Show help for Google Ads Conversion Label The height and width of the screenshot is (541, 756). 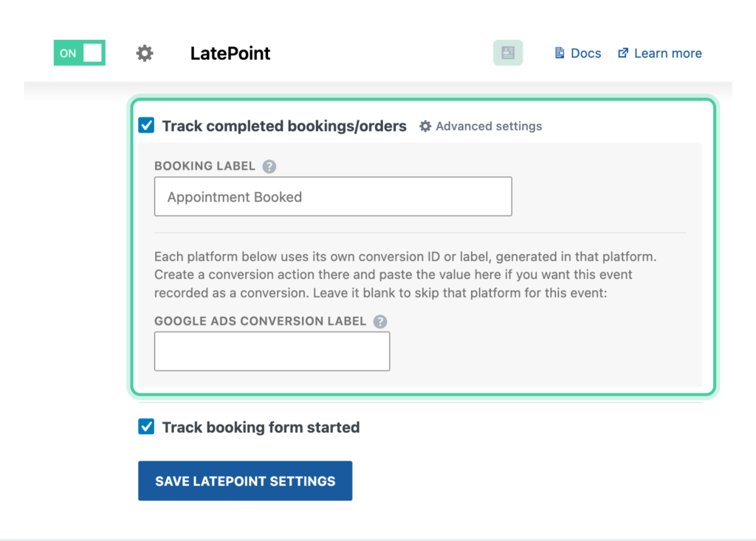click(380, 322)
